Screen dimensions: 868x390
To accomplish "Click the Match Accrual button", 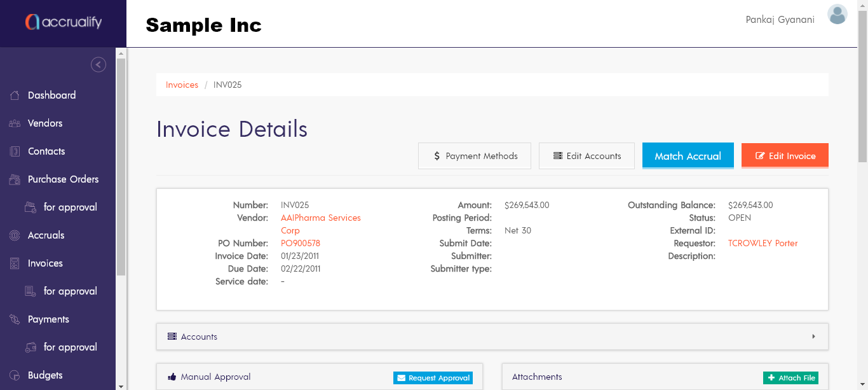I will click(x=688, y=156).
